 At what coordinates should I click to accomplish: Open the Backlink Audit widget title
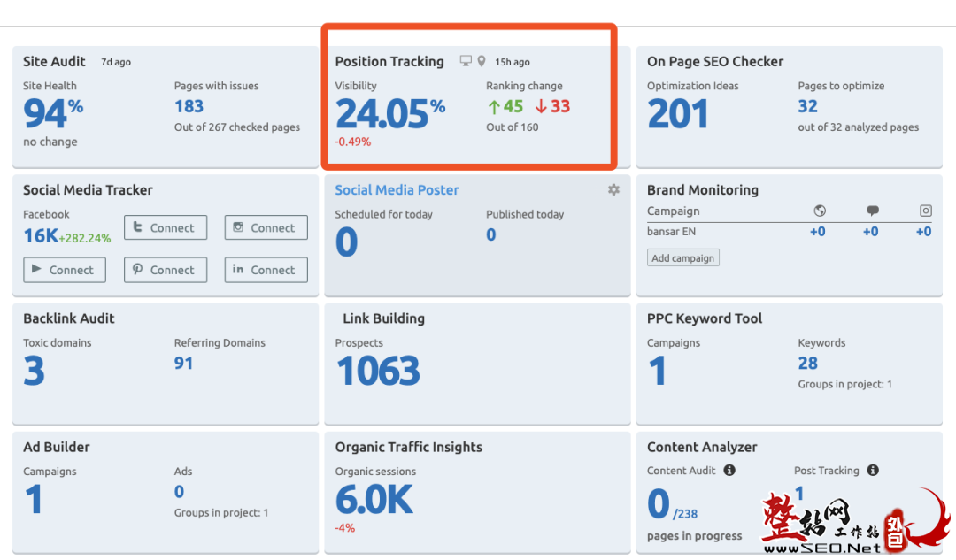click(x=69, y=318)
